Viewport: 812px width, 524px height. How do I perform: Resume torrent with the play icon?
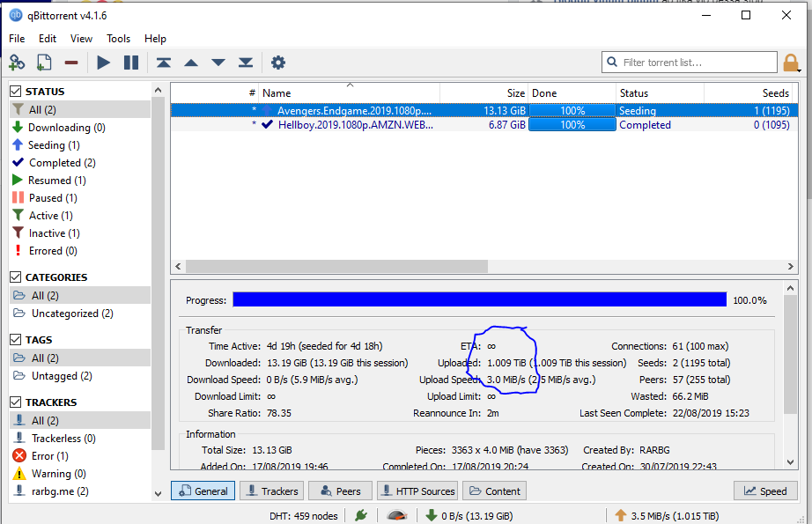coord(104,63)
